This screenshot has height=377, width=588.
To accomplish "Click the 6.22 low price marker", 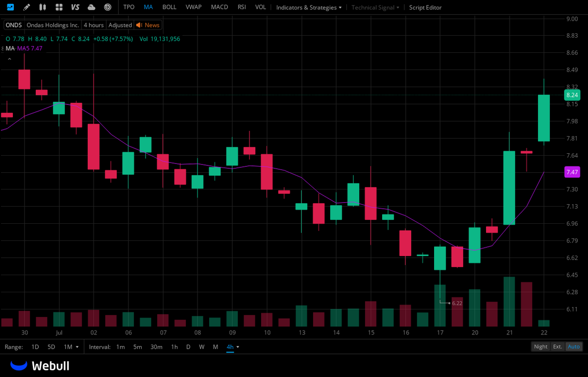I will point(457,303).
